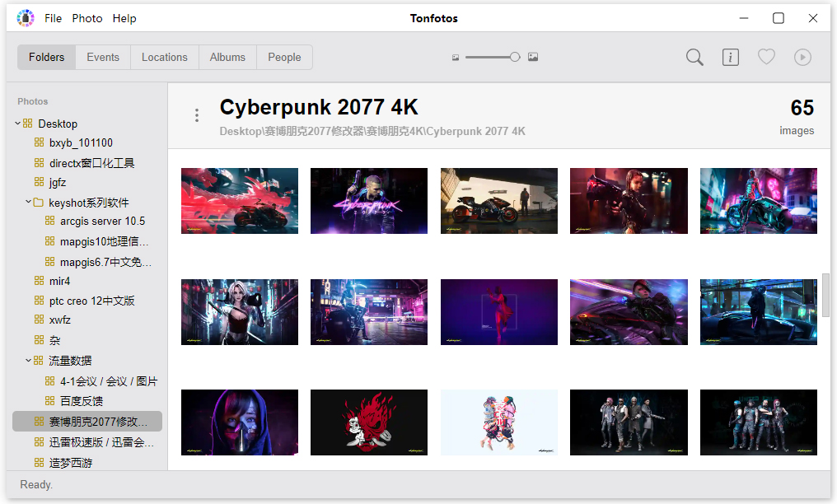Open the grey gang group thumbnail
The width and height of the screenshot is (837, 504).
point(629,422)
